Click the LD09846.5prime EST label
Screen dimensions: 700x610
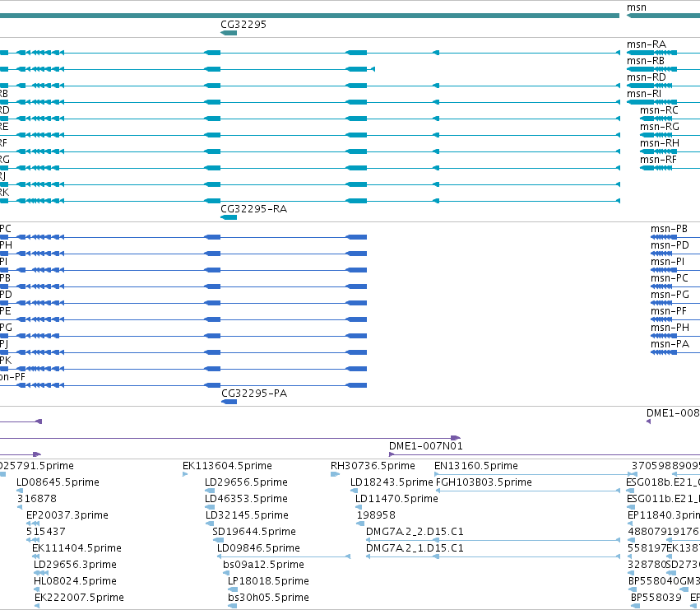click(258, 548)
